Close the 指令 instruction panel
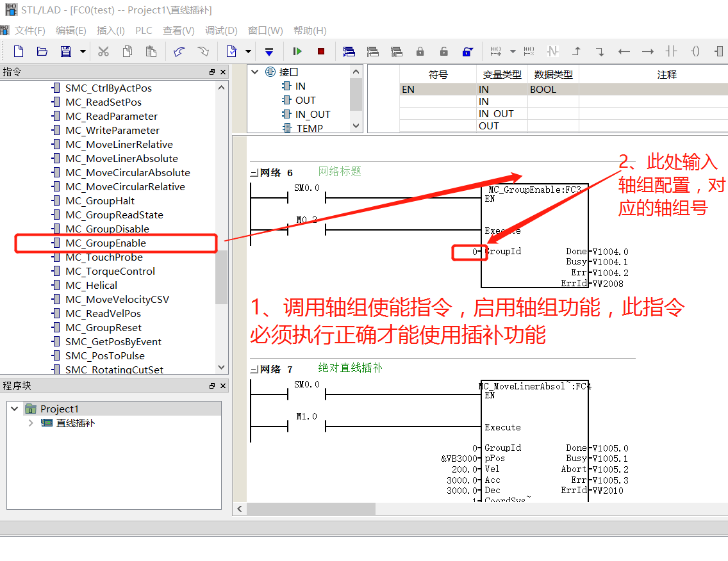728x561 pixels. coord(223,72)
